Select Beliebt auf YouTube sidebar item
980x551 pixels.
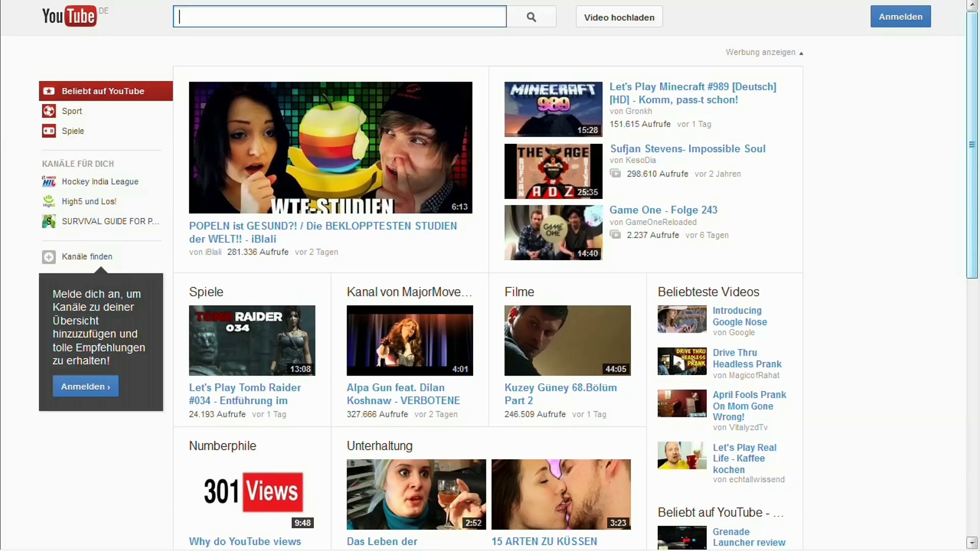103,91
